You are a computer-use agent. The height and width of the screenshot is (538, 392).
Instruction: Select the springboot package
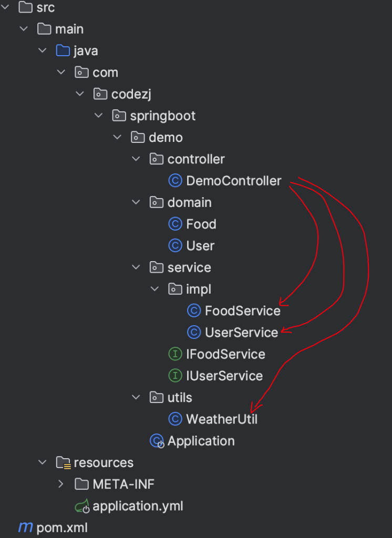click(x=163, y=116)
